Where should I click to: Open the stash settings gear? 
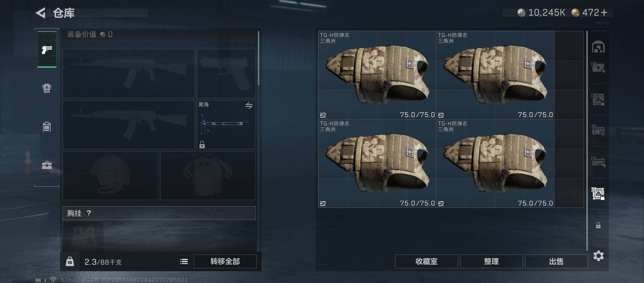coord(598,256)
